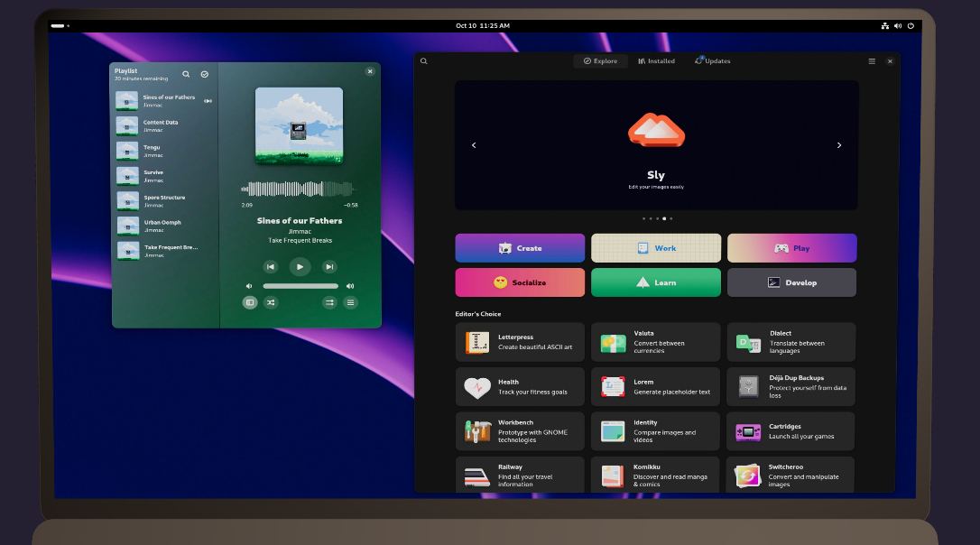Click the playlist selection checkmark icon
This screenshot has height=545, width=980.
[205, 74]
